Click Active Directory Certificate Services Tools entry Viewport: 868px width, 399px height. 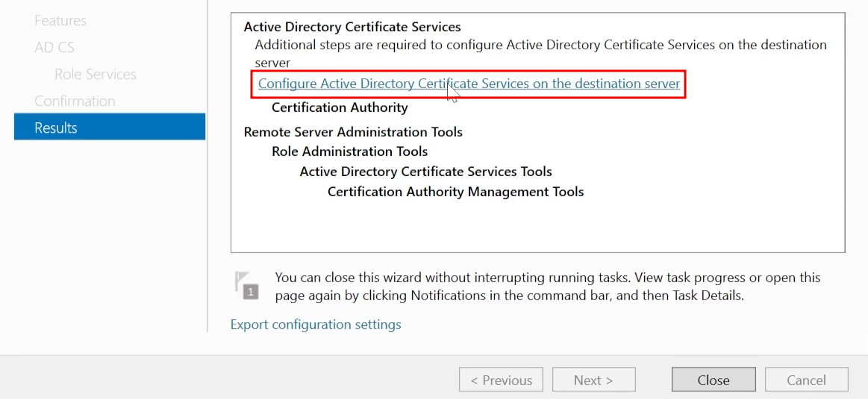coord(425,172)
